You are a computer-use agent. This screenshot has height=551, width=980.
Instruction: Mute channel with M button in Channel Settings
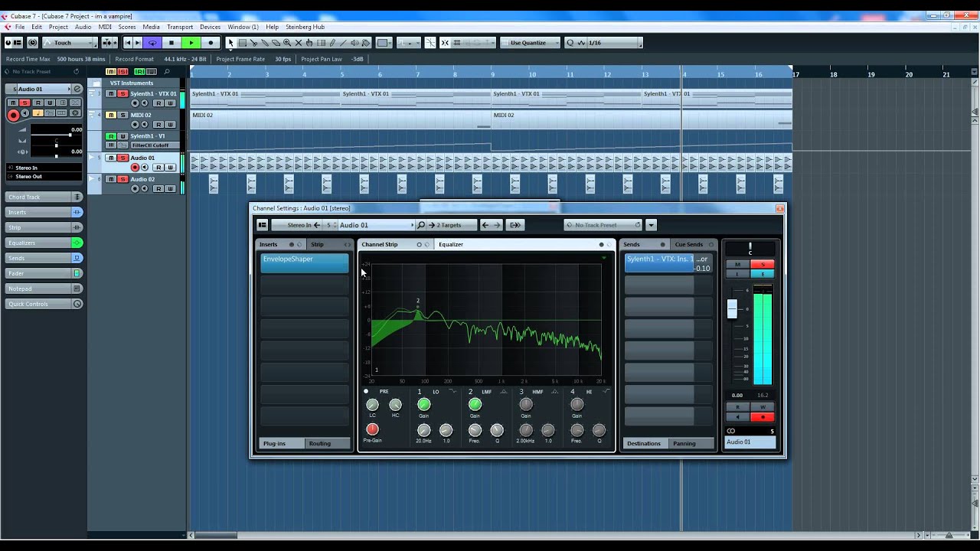(737, 264)
